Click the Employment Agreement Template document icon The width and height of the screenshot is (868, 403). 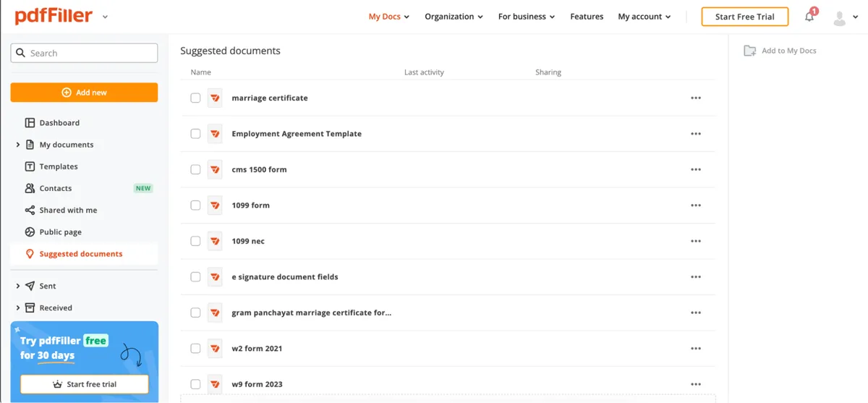(x=215, y=134)
